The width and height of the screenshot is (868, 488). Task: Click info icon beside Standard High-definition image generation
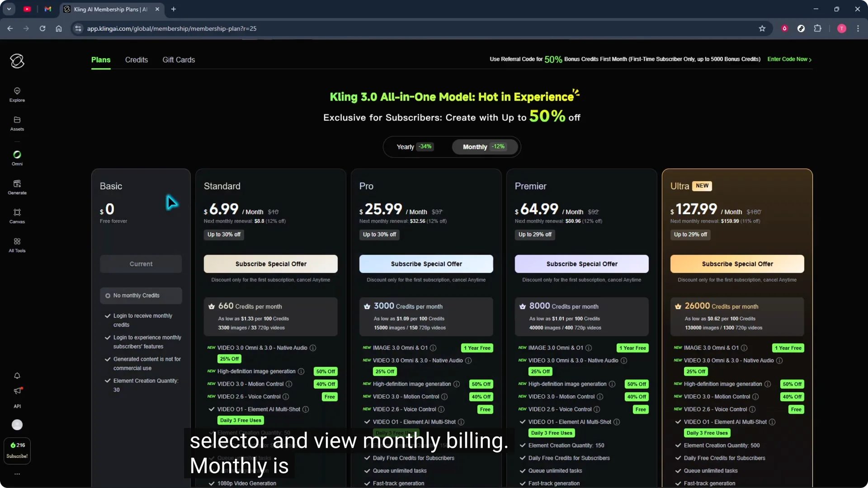(x=301, y=371)
